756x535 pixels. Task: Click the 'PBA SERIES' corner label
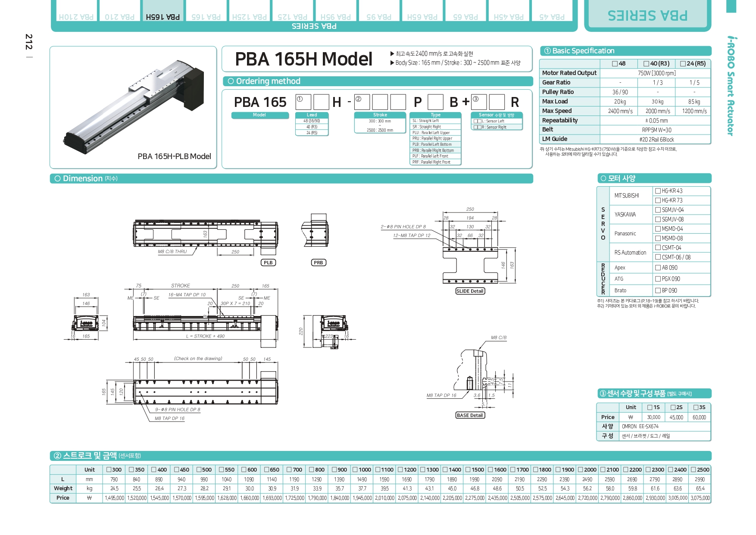click(647, 16)
